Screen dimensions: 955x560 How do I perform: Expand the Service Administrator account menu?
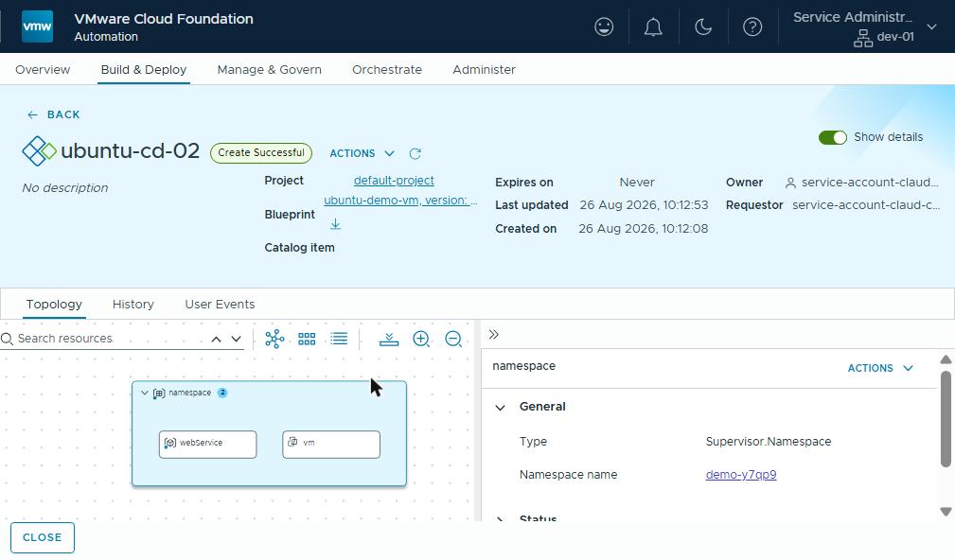[x=931, y=26]
